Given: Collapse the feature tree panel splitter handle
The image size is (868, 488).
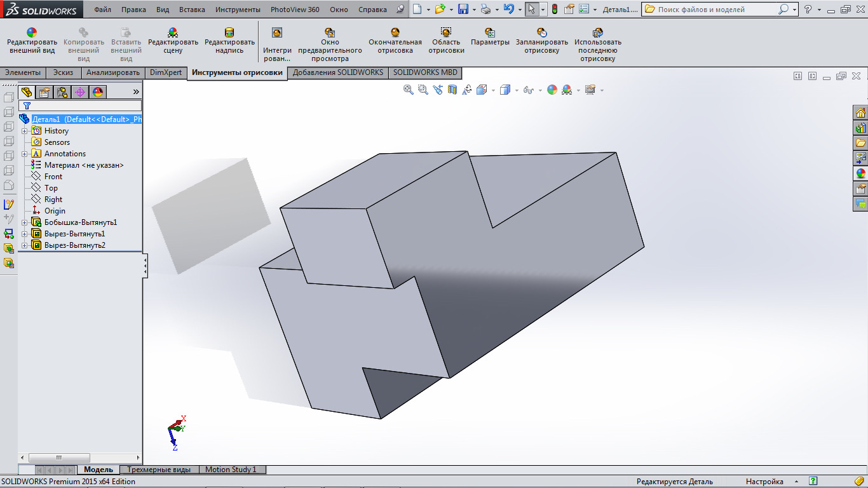Looking at the screenshot, I should tap(145, 265).
